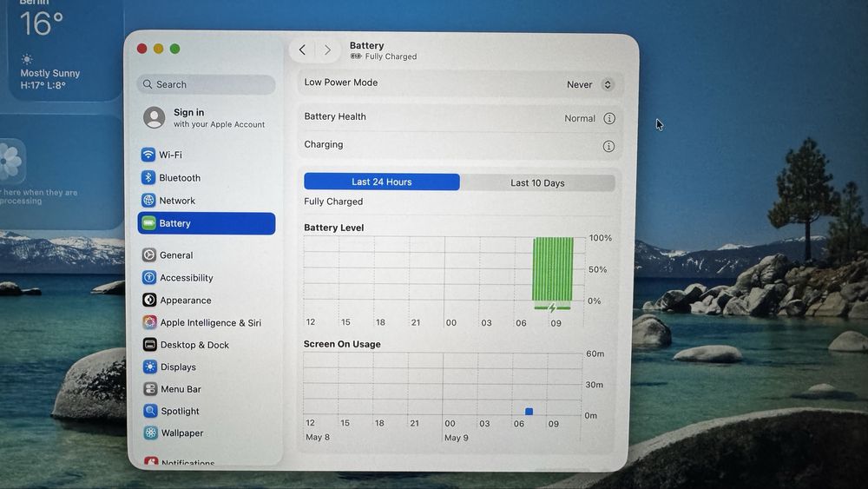Click Battery Health info icon

(x=609, y=118)
